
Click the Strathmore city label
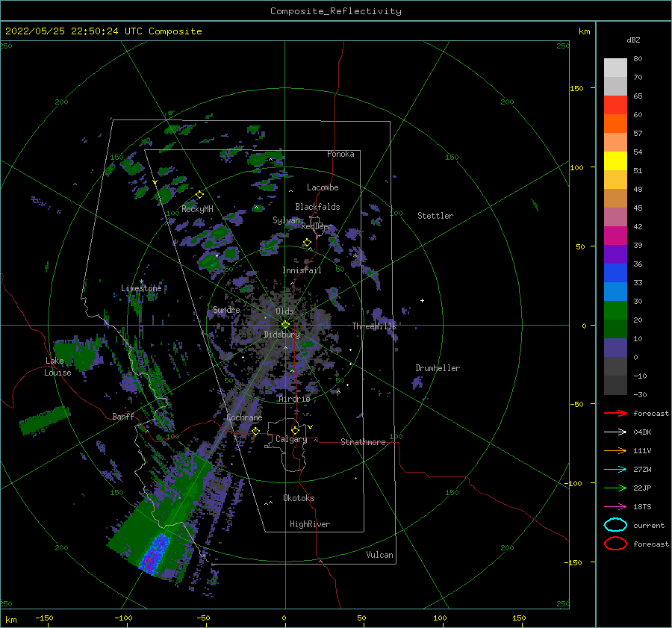(x=363, y=442)
